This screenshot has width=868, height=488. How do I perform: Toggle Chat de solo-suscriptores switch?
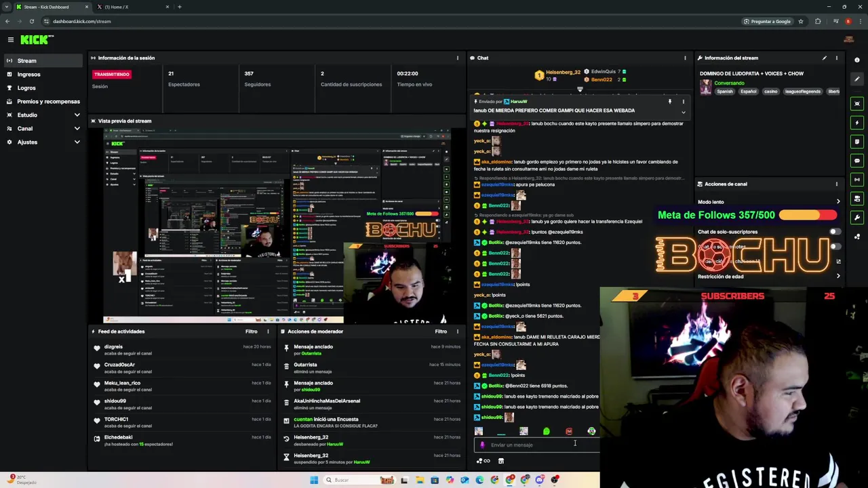click(834, 232)
